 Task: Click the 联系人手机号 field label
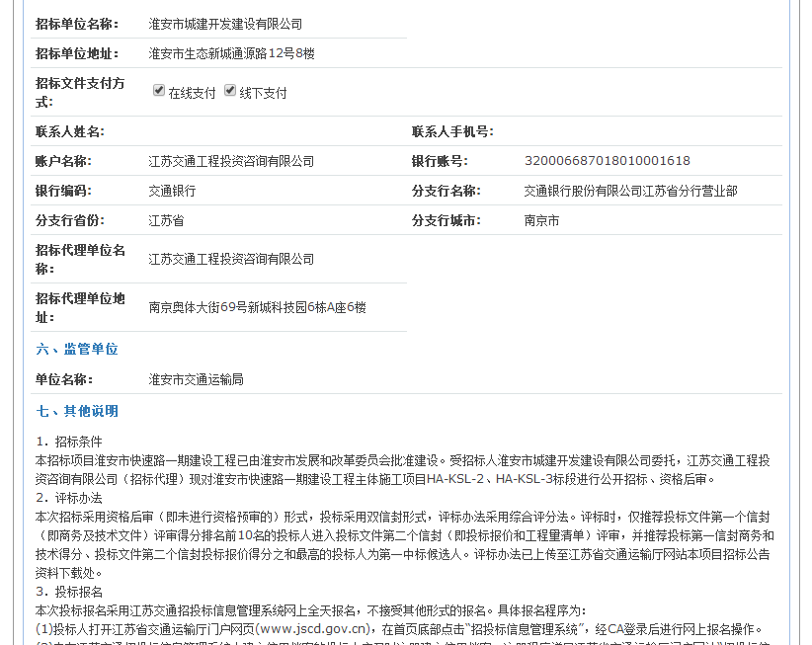[x=451, y=131]
